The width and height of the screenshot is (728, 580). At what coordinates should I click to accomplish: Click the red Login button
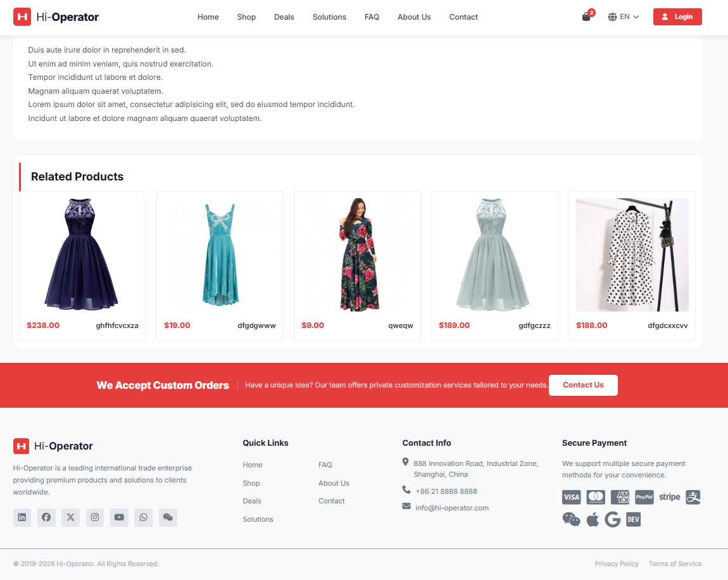click(x=677, y=17)
